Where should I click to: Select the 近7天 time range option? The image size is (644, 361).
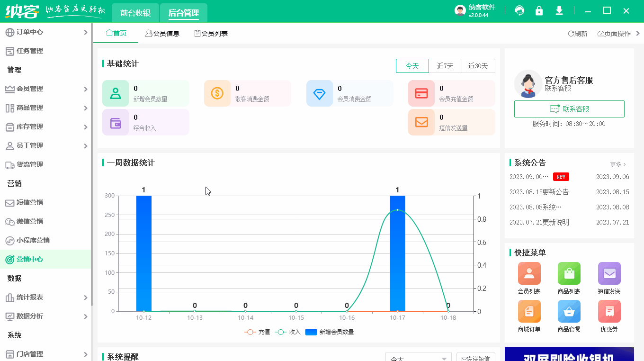pyautogui.click(x=445, y=66)
